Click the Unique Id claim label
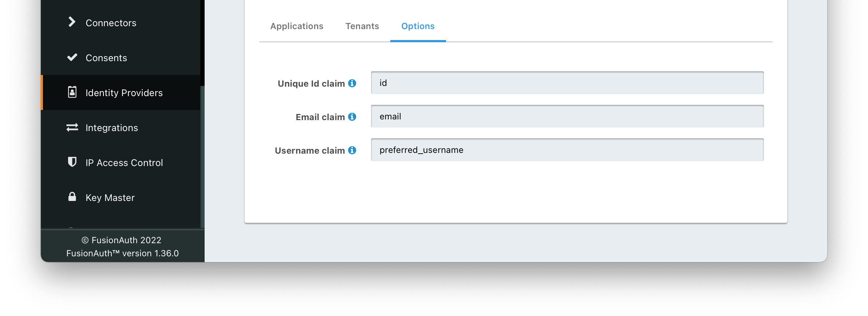This screenshot has height=316, width=868. pos(311,84)
